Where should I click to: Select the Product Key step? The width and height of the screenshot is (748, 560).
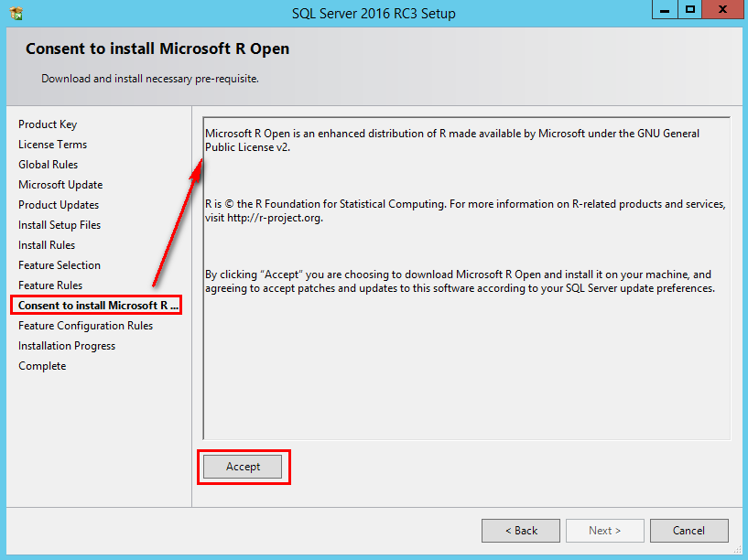(x=48, y=124)
